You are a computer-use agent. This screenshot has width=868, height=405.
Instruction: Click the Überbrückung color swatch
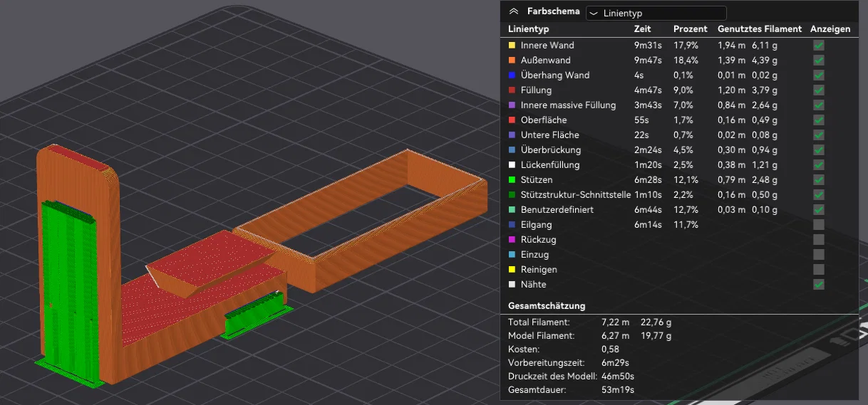(x=511, y=149)
